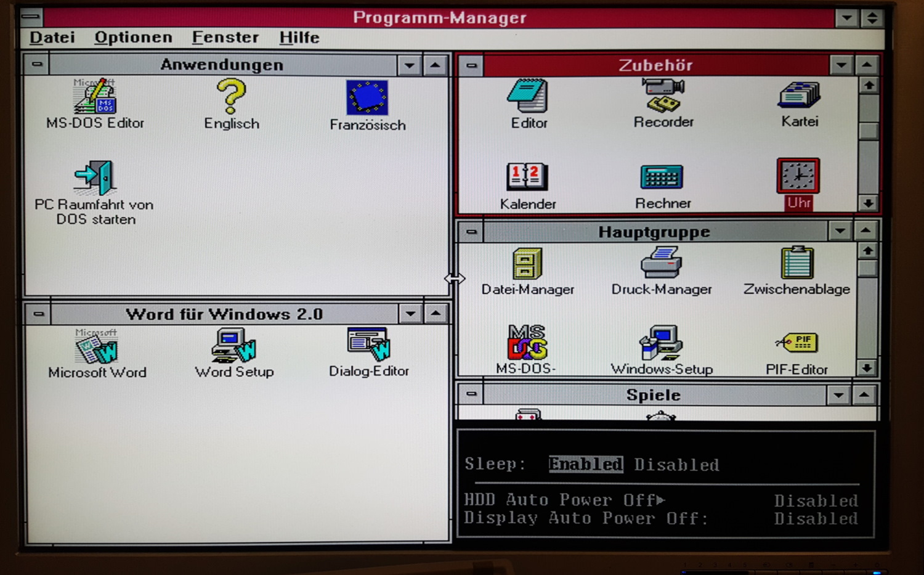This screenshot has height=575, width=924.
Task: Open the Datei menu
Action: click(52, 38)
